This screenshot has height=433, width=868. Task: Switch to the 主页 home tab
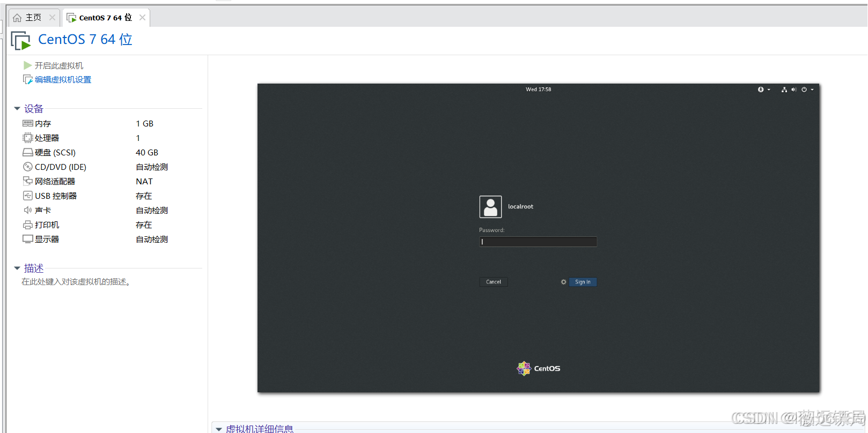[x=33, y=18]
